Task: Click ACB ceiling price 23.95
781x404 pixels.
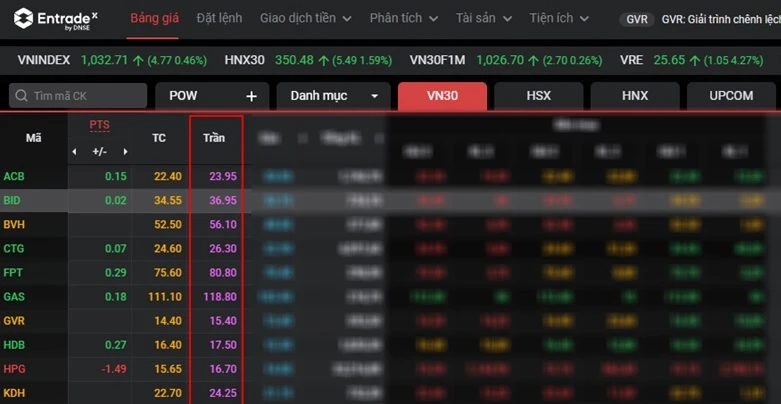Action: [223, 176]
